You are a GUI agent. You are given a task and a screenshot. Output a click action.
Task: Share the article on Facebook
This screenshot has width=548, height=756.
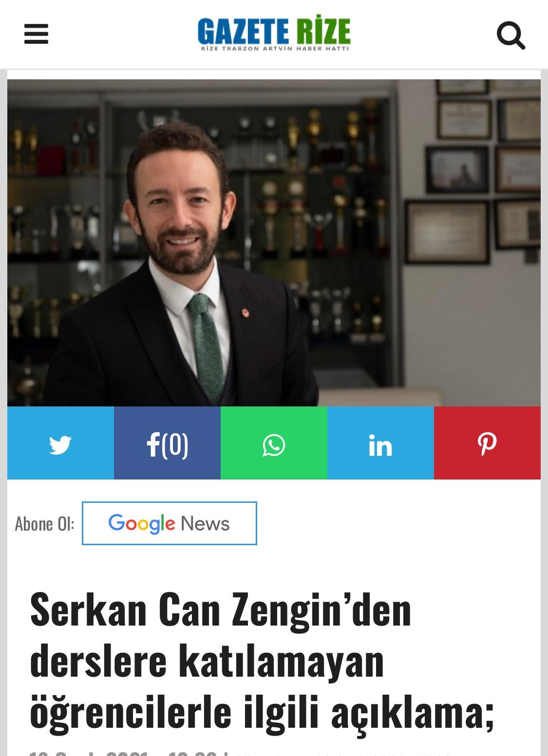click(167, 443)
